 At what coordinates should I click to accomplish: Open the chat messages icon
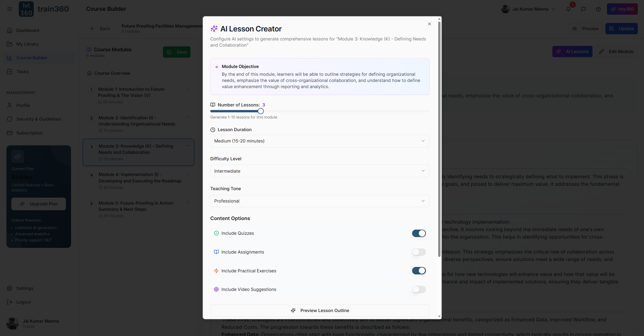583,9
